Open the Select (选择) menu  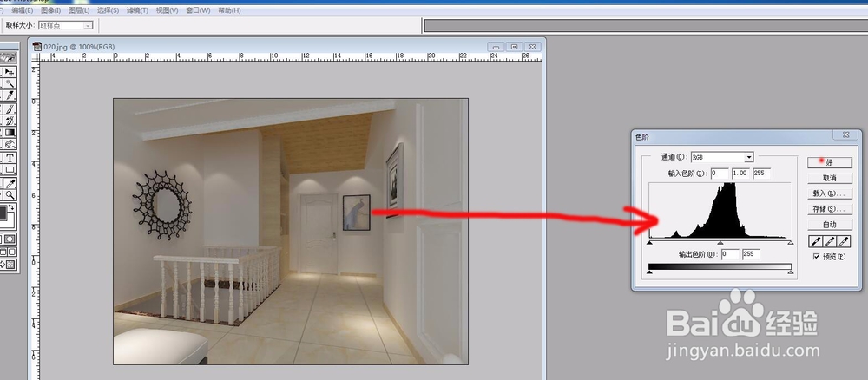pos(108,10)
